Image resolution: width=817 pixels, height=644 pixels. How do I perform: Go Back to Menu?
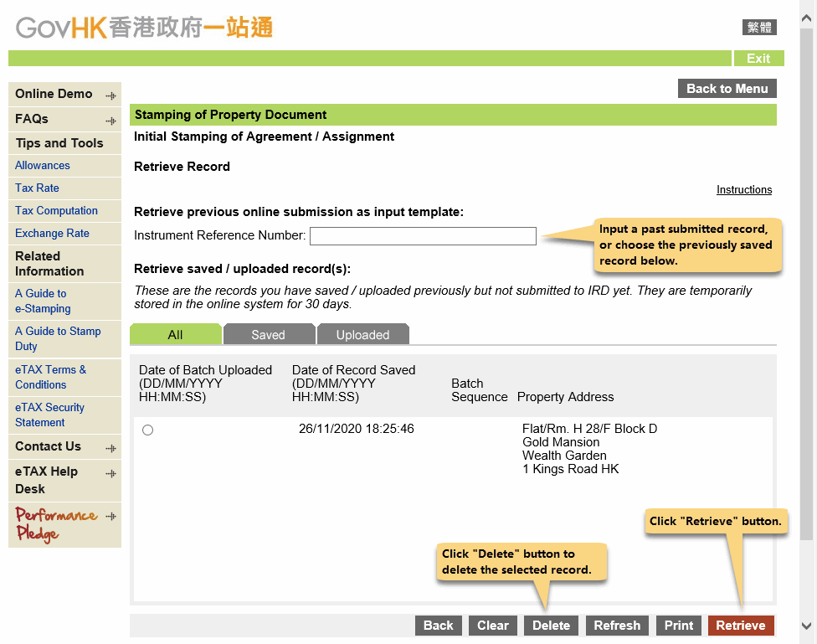point(727,89)
